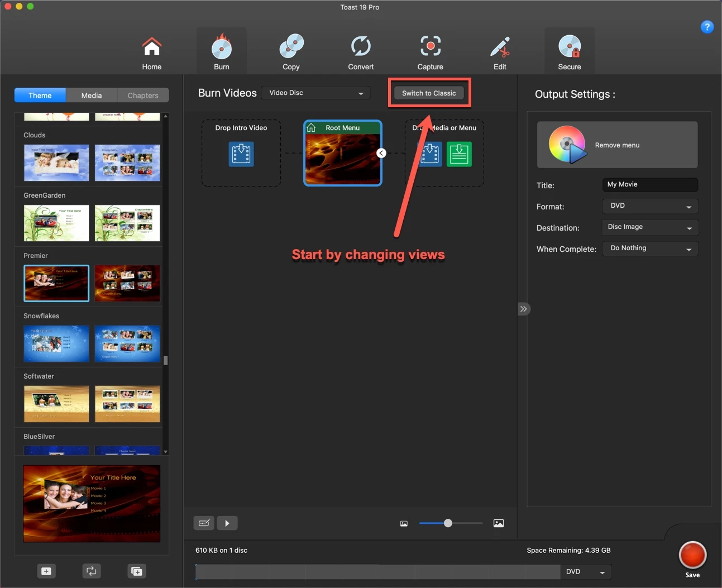Click the duplicate theme icon

pyautogui.click(x=136, y=571)
